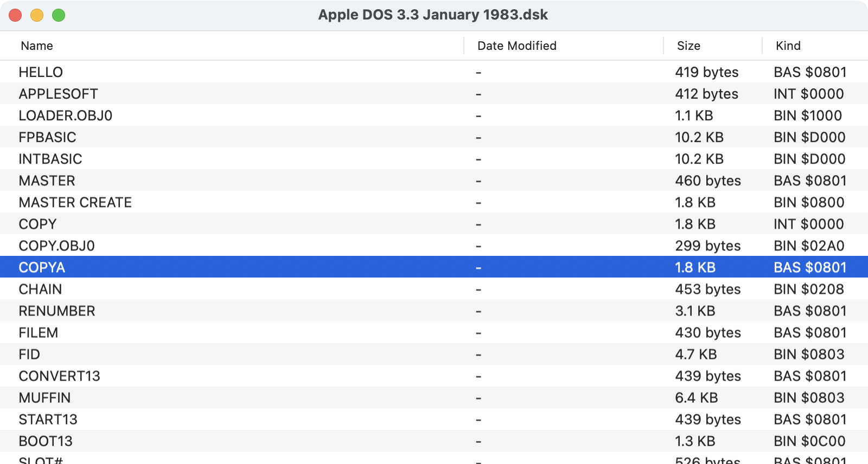
Task: Click the 1.3 KB size cell
Action: click(695, 441)
